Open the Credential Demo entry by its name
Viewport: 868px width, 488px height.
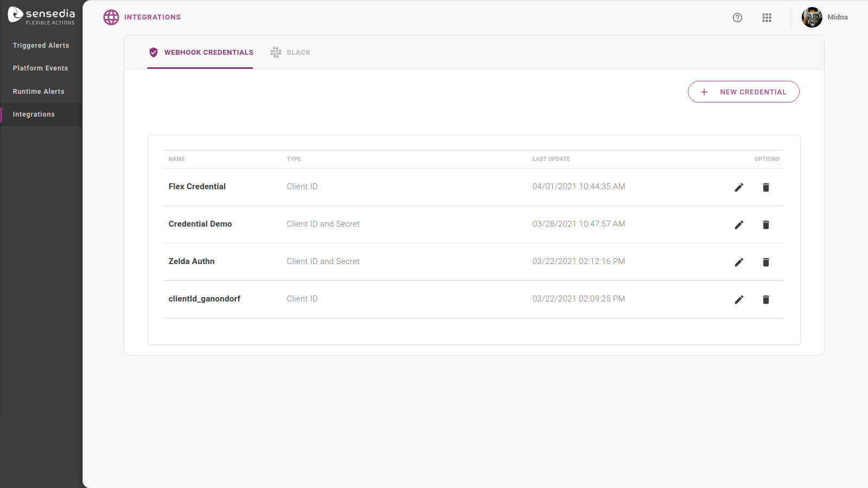click(x=200, y=223)
